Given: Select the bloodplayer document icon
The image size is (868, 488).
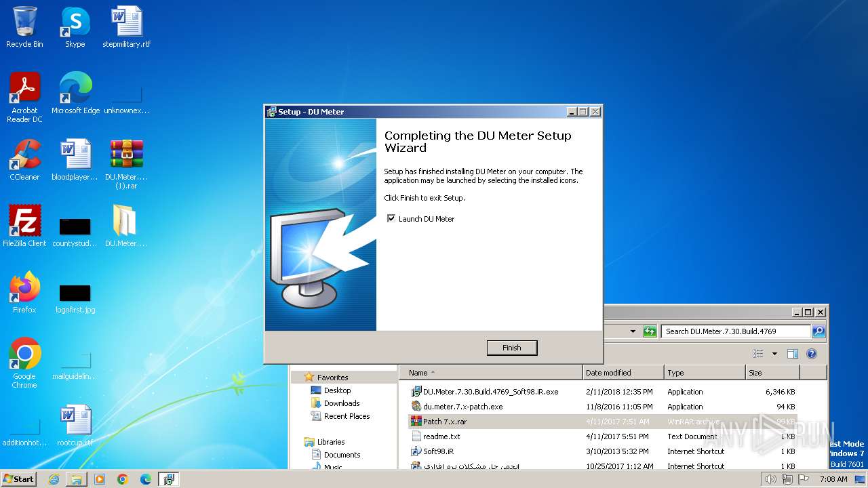Looking at the screenshot, I should tap(75, 160).
